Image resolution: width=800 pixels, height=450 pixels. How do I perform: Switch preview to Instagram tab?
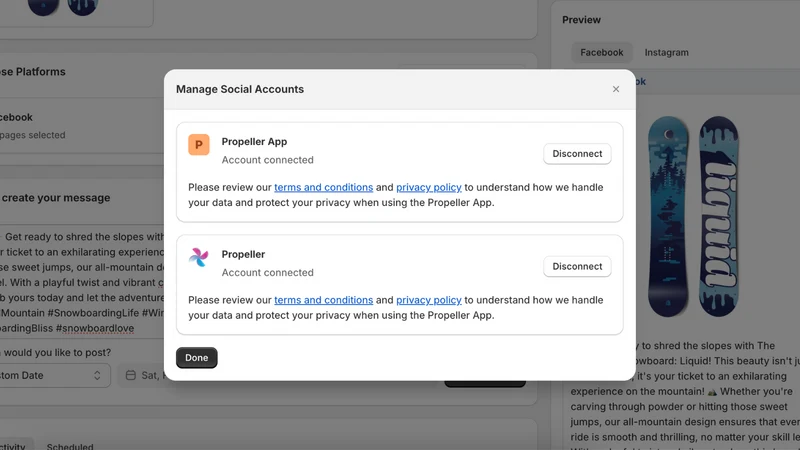pos(666,53)
